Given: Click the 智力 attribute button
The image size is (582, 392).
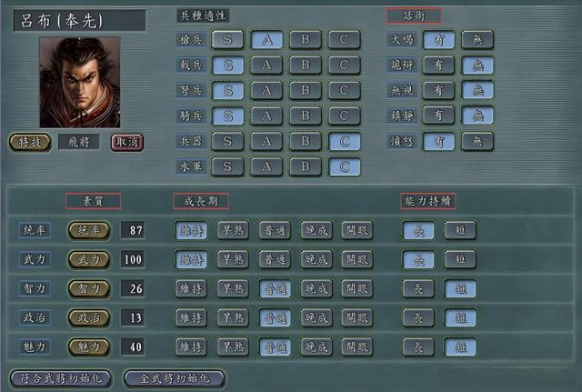Looking at the screenshot, I should click(89, 289).
